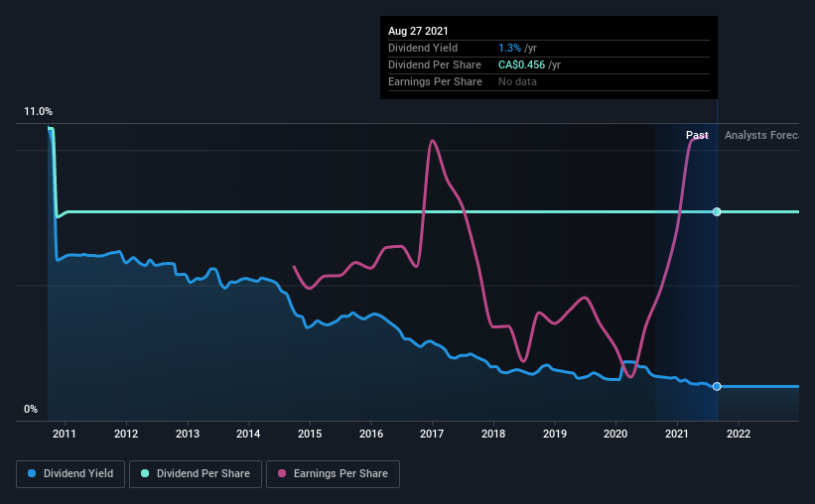The image size is (815, 504).
Task: Toggle the Dividend Yield legend button
Action: [70, 474]
